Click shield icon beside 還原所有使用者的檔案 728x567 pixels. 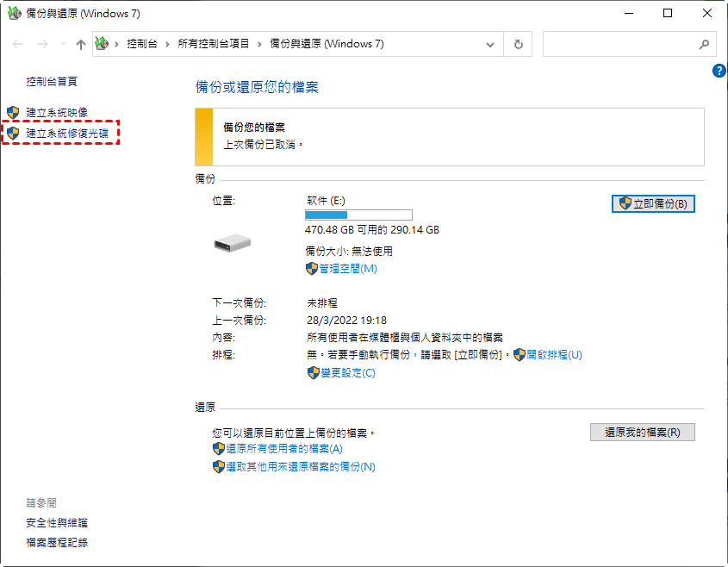219,449
